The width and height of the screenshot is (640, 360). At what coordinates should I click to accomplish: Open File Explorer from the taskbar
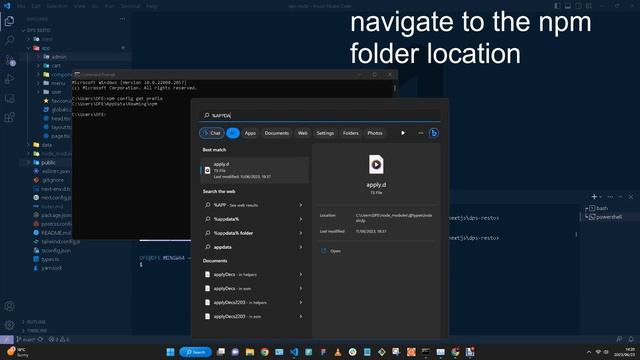(x=250, y=352)
